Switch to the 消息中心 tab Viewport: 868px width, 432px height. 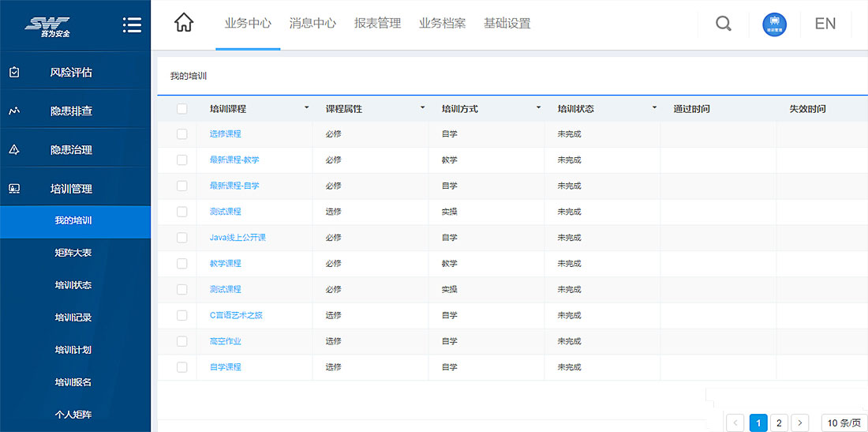coord(312,24)
